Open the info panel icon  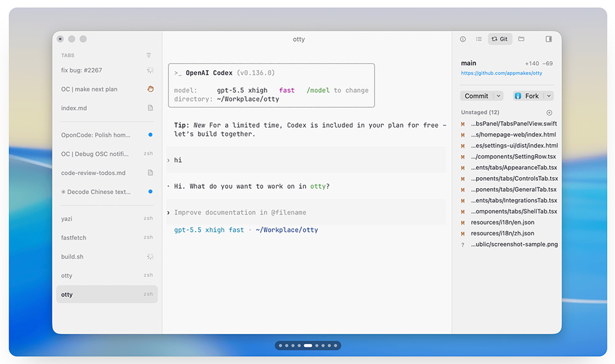tap(463, 39)
